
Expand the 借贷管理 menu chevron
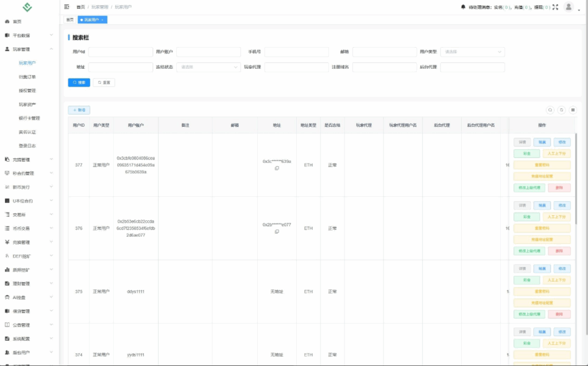point(51,311)
